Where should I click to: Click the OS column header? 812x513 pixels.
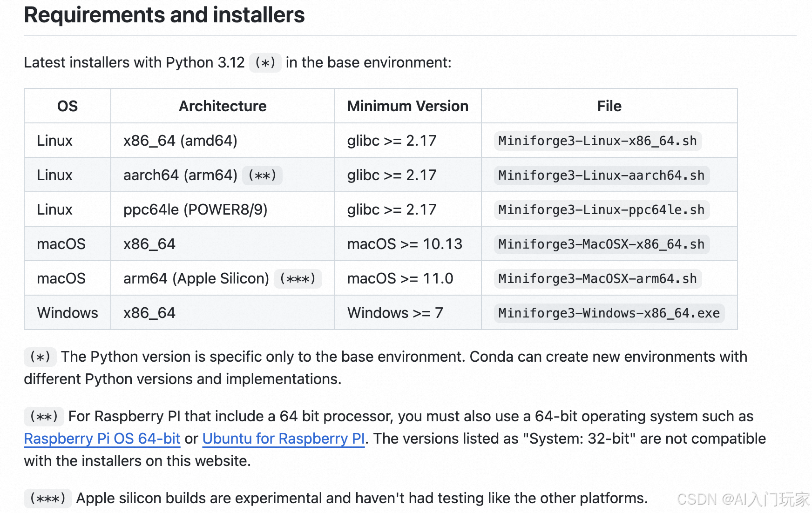coord(68,106)
